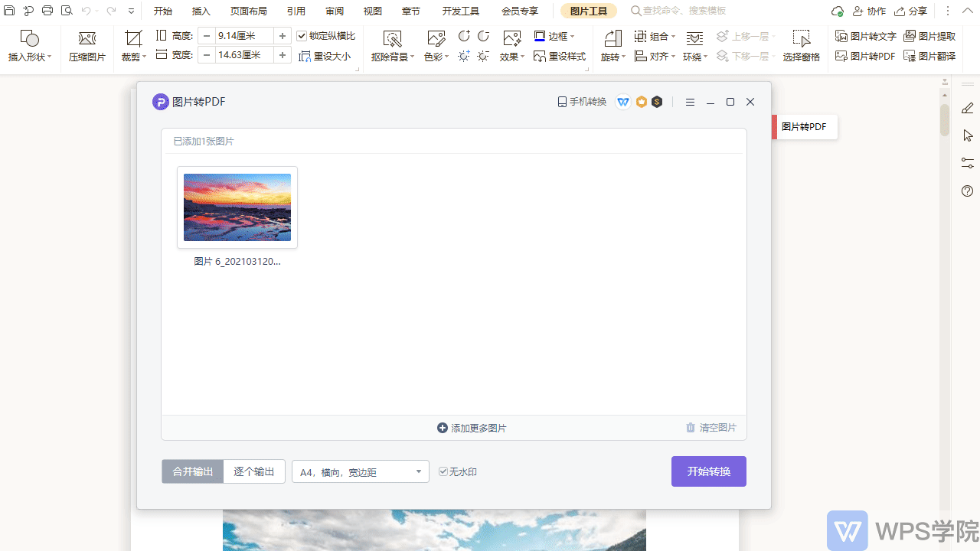Image resolution: width=980 pixels, height=551 pixels.
Task: Click the Remove Background (抠除背景) icon
Action: click(x=393, y=39)
